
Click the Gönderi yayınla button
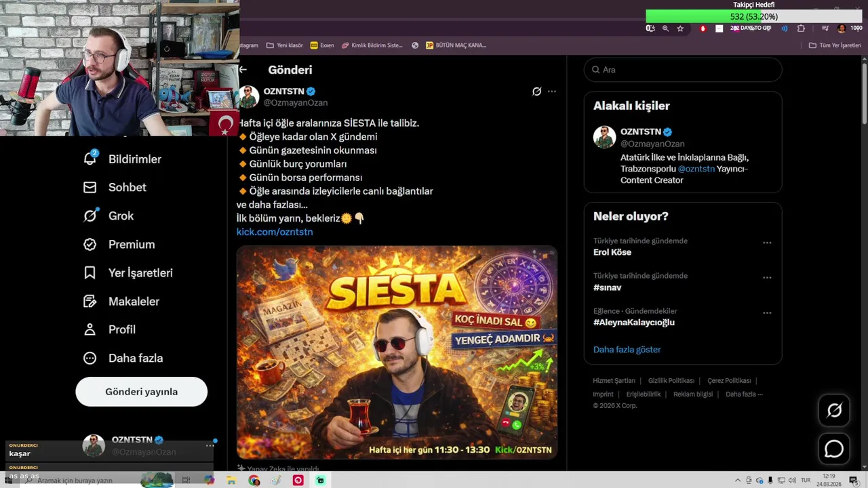click(141, 392)
